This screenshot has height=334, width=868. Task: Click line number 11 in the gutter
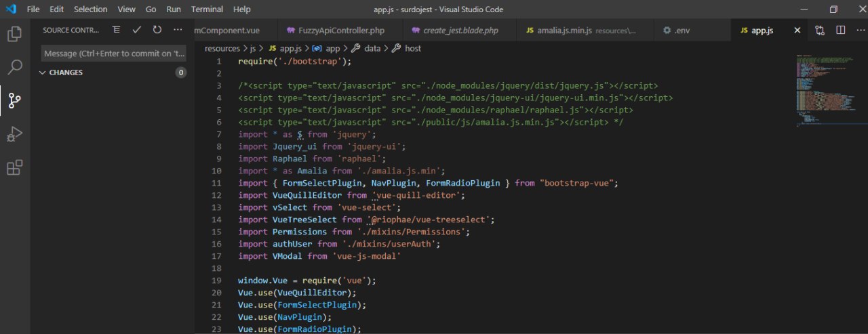tap(217, 183)
